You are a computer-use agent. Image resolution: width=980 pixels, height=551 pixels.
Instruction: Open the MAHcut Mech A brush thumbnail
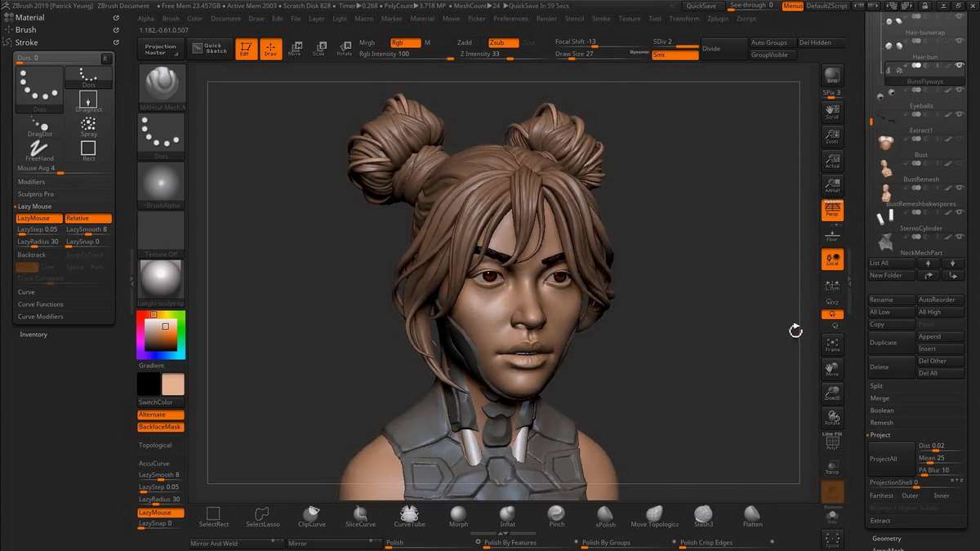click(x=162, y=87)
